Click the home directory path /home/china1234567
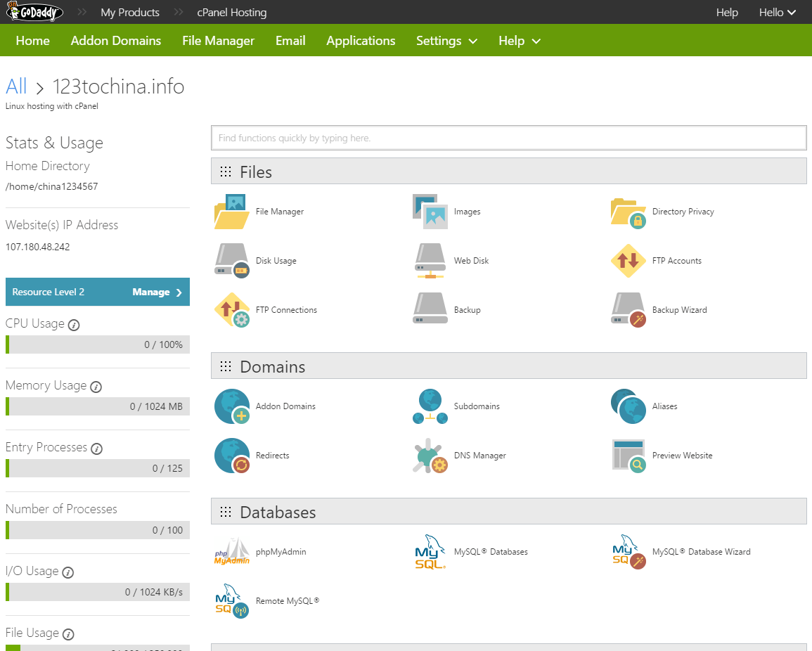Viewport: 812px width, 651px height. (x=52, y=186)
